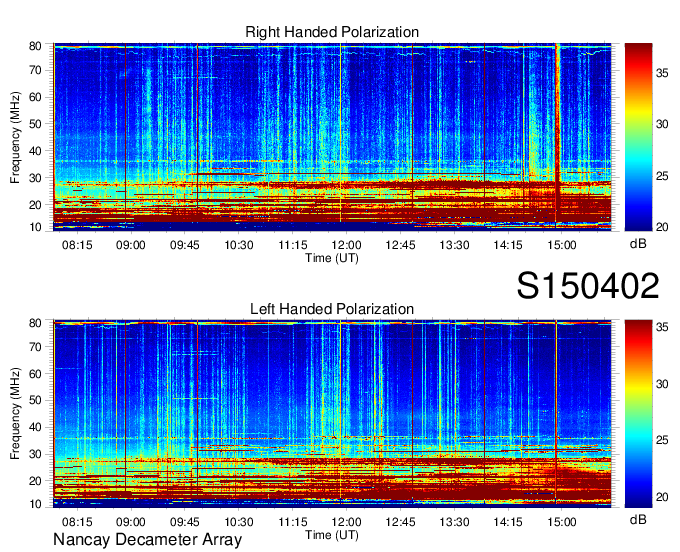
Task: Click the 12:45 tick on right-handed plot's time axis
Action: click(x=400, y=245)
